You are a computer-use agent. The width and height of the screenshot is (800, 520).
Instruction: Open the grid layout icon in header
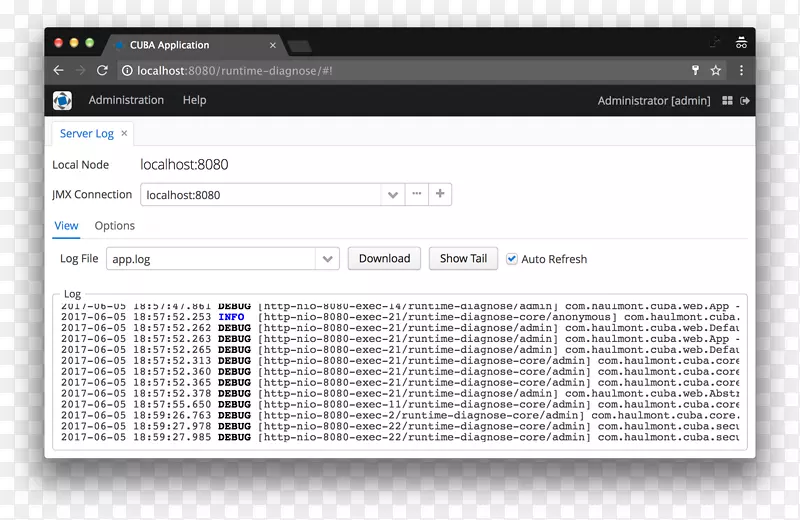click(727, 101)
